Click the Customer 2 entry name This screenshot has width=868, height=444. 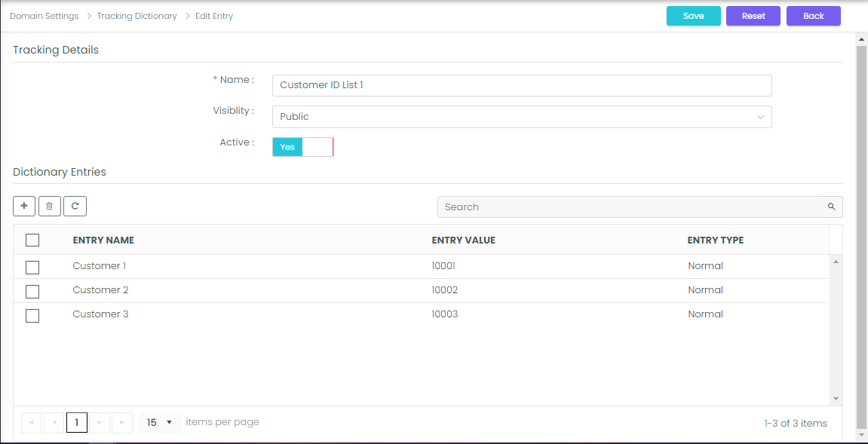(101, 290)
